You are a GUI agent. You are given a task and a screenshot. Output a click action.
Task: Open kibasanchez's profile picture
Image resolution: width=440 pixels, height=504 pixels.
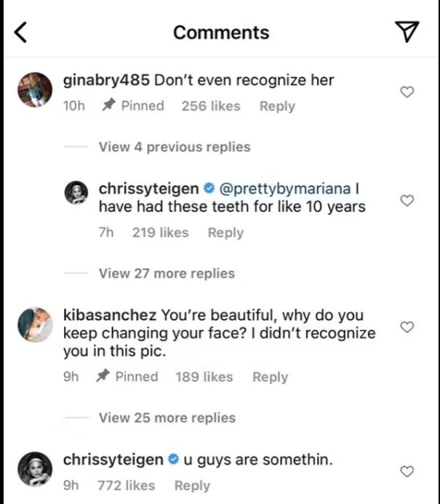pyautogui.click(x=35, y=324)
